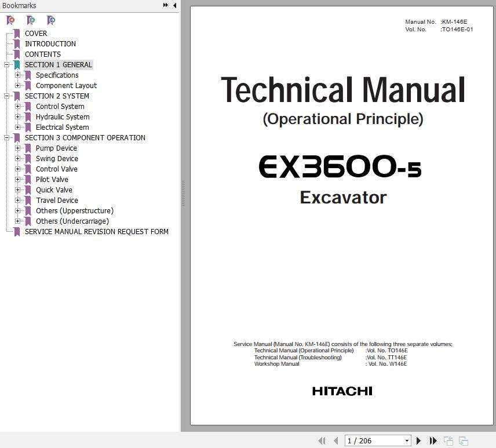The height and width of the screenshot is (448, 496).
Task: Open the page number dropdown
Action: (x=407, y=440)
